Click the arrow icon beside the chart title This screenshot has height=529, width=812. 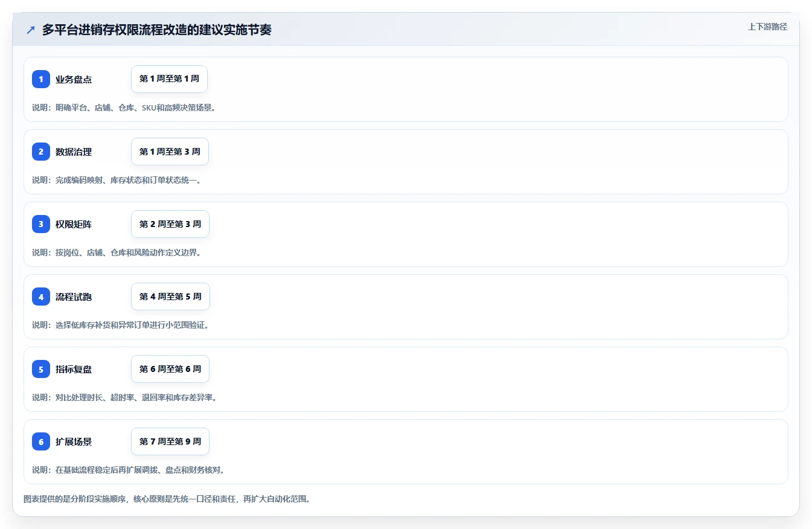[31, 30]
